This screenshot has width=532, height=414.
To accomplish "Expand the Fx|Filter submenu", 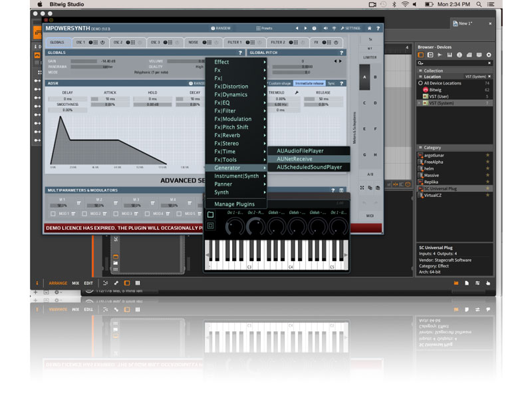I will pyautogui.click(x=236, y=110).
